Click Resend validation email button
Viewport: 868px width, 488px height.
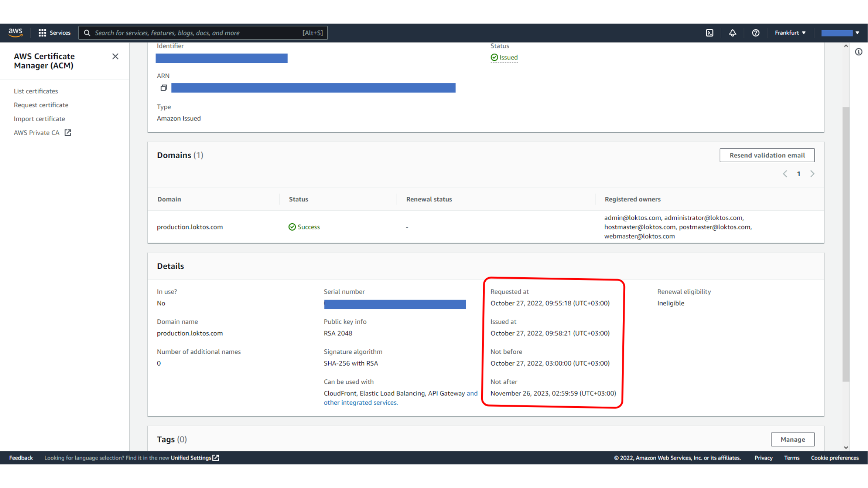(767, 155)
